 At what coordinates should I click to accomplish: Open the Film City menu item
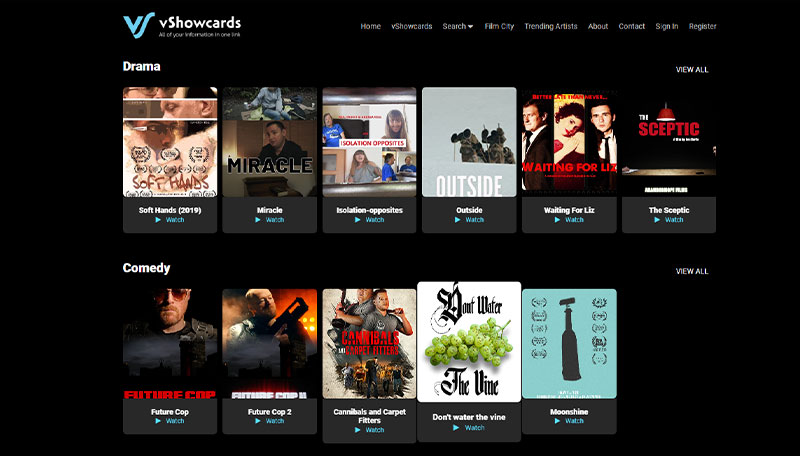[499, 26]
